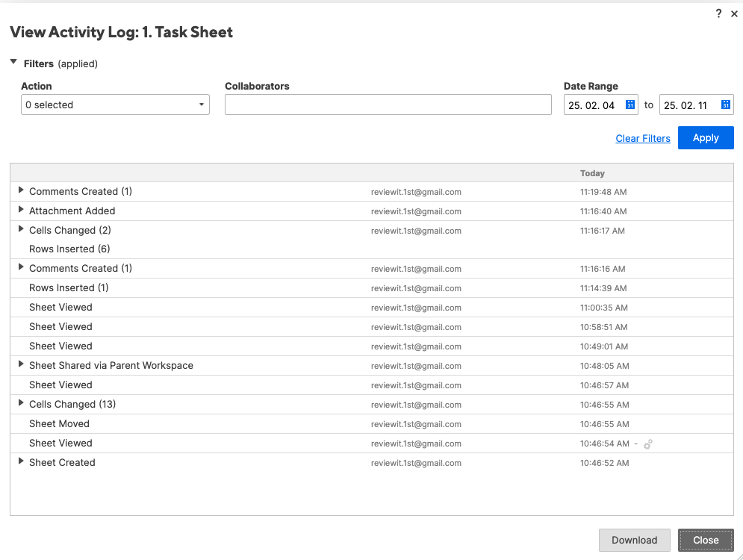The image size is (743, 560).
Task: Expand Comments Created row at 11:16:16 AM
Action: pos(21,267)
